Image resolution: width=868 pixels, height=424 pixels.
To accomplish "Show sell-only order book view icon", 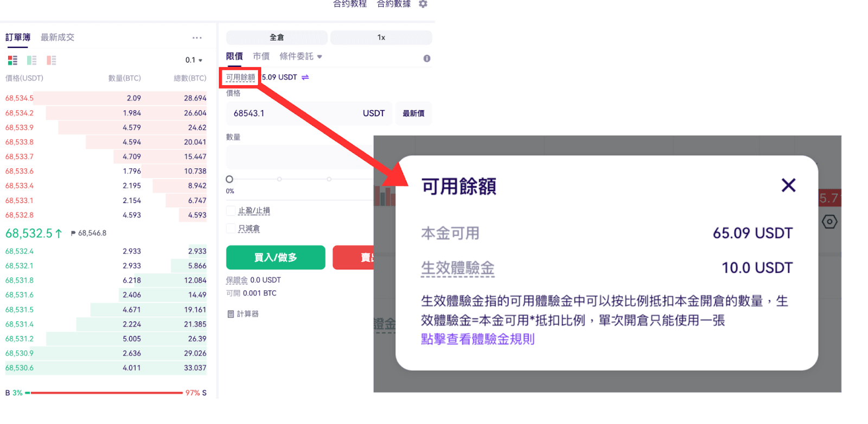I will 52,60.
